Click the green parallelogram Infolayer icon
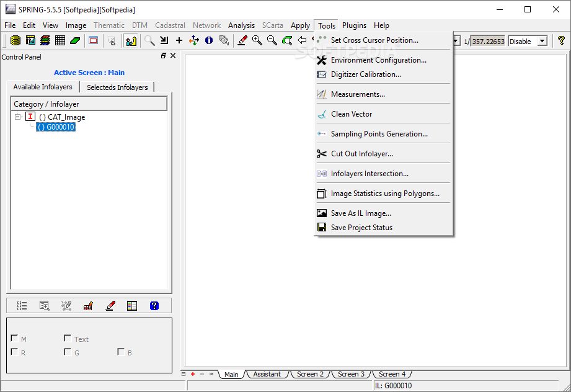This screenshot has width=571, height=392. [75, 40]
